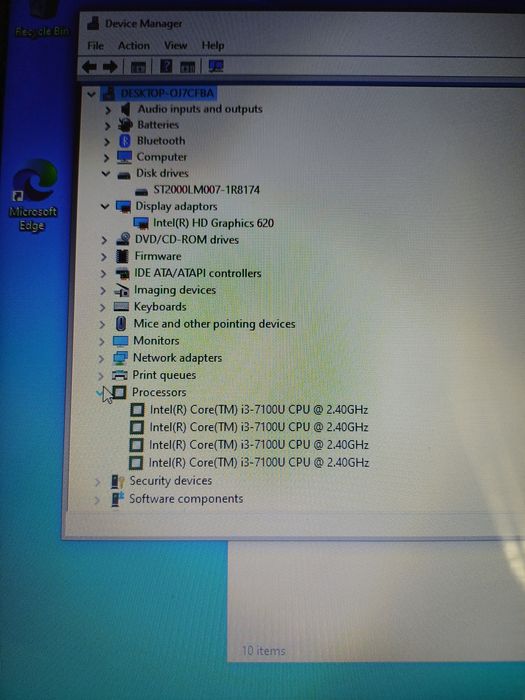Screen dimensions: 525x700
Task: Select the Network adapters label
Action: click(x=177, y=358)
